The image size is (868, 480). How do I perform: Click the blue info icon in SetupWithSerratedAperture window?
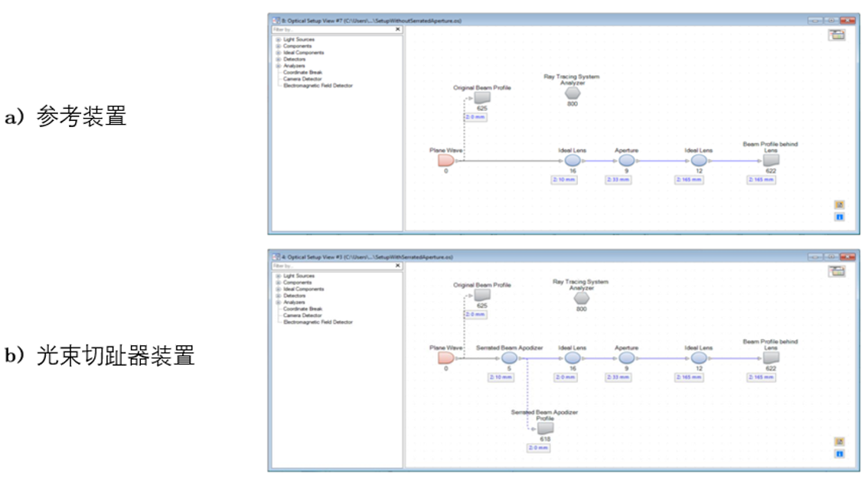(839, 454)
